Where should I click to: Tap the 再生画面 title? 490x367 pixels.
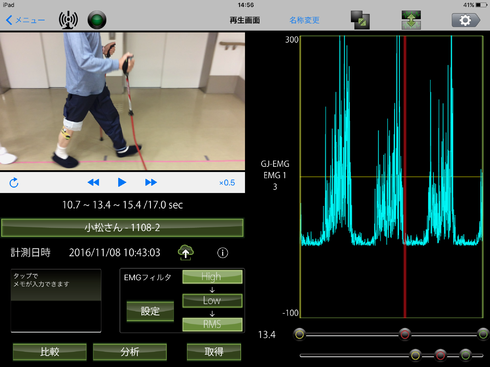(x=245, y=20)
